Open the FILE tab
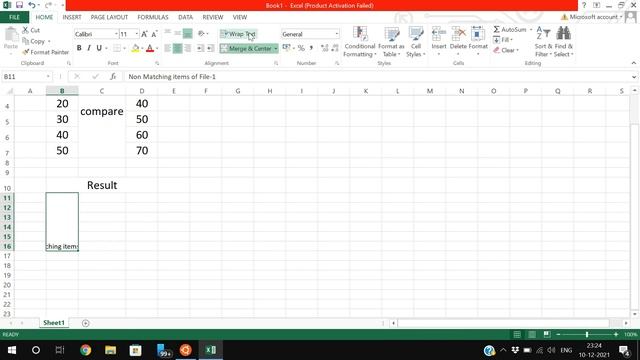The image size is (640, 360). pyautogui.click(x=14, y=17)
